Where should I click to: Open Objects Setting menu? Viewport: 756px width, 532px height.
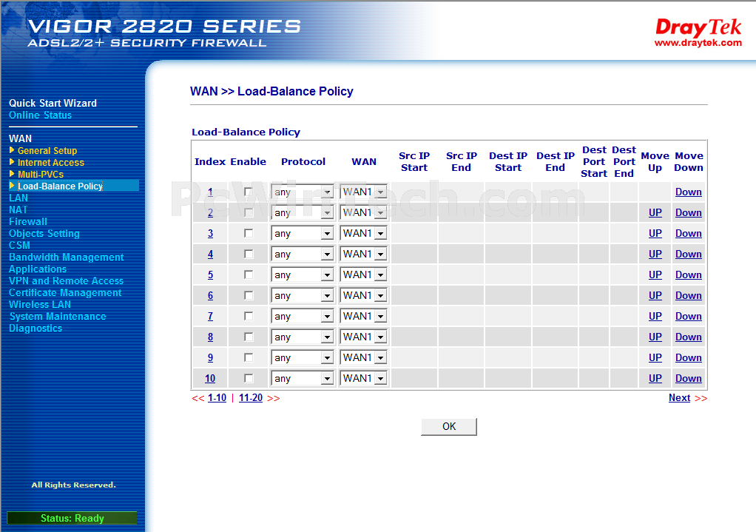tap(44, 233)
